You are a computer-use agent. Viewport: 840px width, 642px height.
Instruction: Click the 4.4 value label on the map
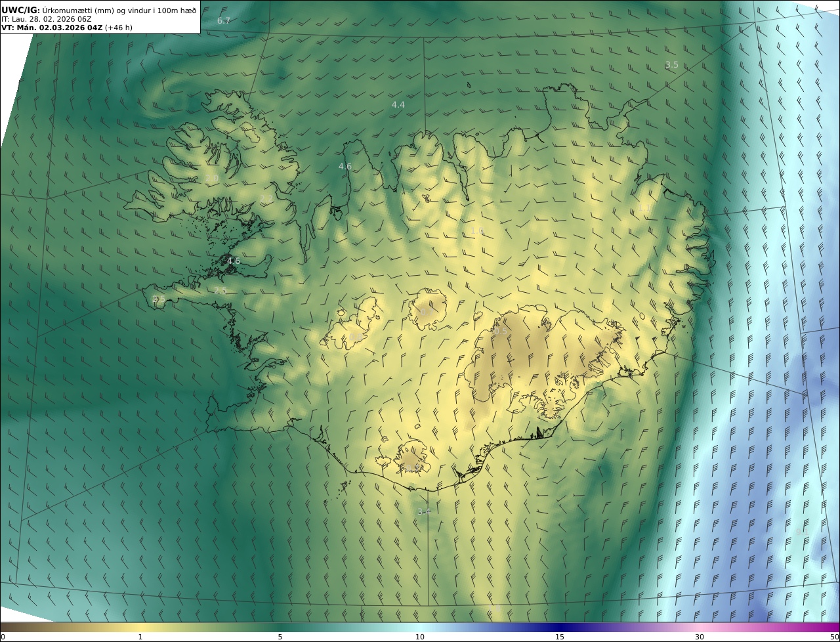(x=398, y=104)
